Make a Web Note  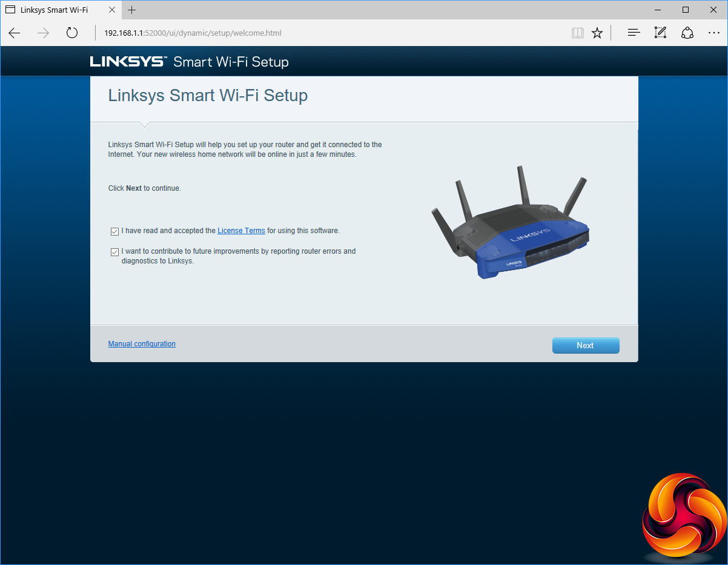click(661, 33)
